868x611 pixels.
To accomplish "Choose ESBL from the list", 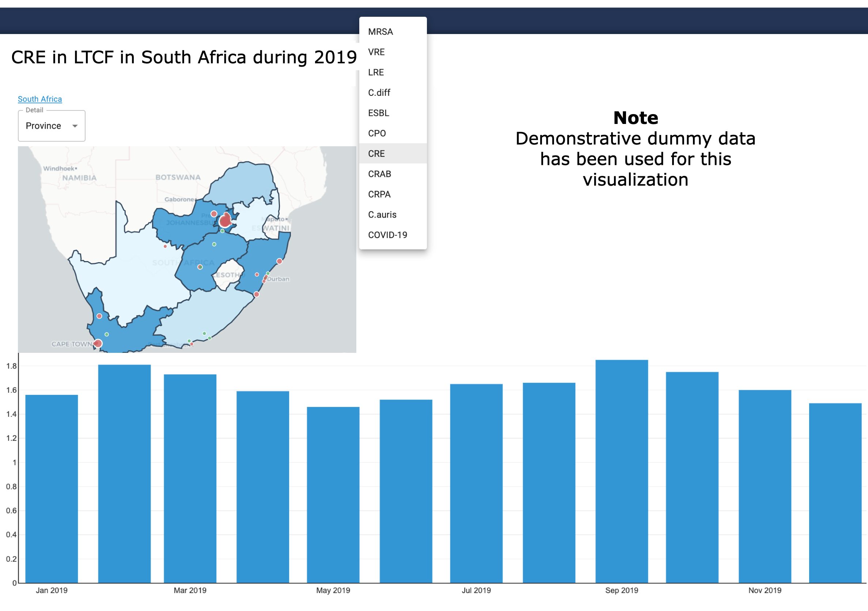I will [378, 113].
